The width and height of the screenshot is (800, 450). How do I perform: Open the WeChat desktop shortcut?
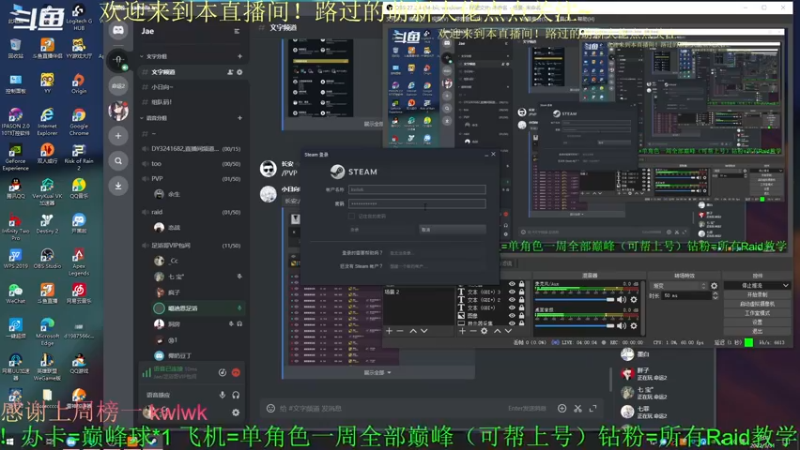15,293
